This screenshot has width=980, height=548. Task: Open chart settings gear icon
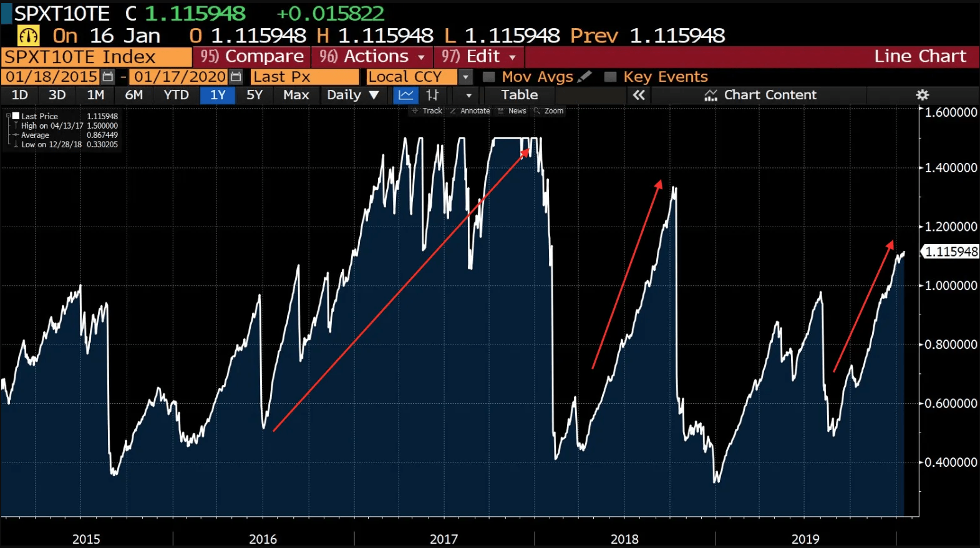923,95
